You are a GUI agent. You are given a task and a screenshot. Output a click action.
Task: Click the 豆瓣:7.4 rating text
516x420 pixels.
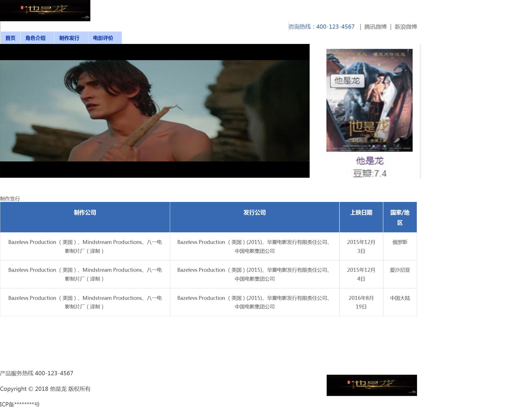coord(369,174)
